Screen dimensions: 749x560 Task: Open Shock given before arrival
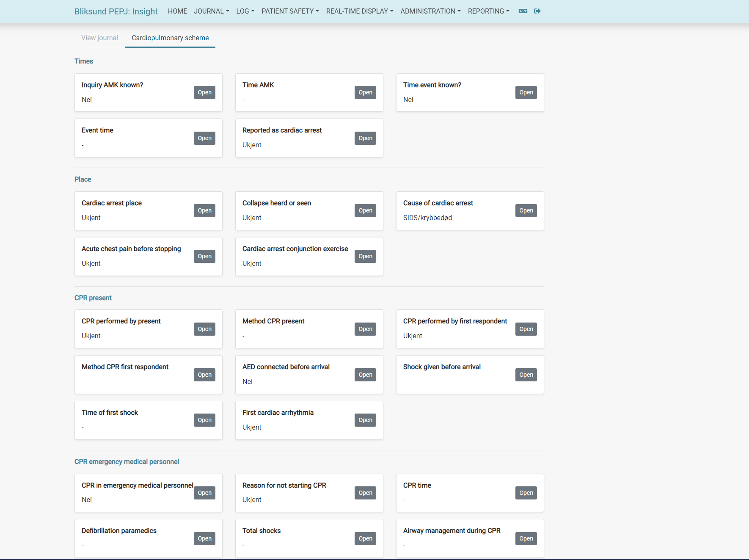click(526, 375)
